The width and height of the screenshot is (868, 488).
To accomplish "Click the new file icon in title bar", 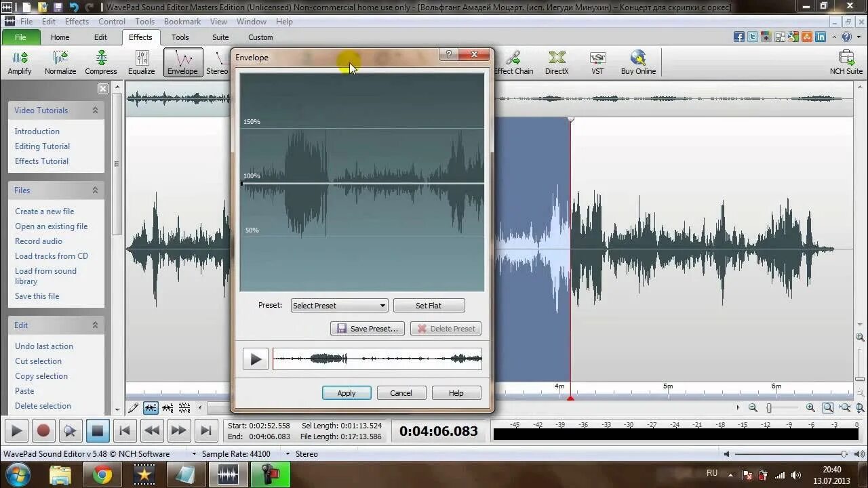I will (26, 7).
